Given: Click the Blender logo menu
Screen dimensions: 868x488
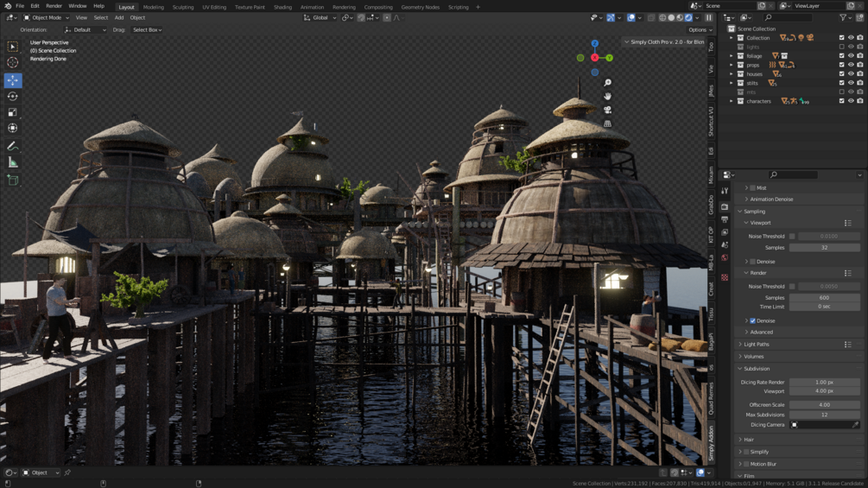Looking at the screenshot, I should pyautogui.click(x=8, y=6).
